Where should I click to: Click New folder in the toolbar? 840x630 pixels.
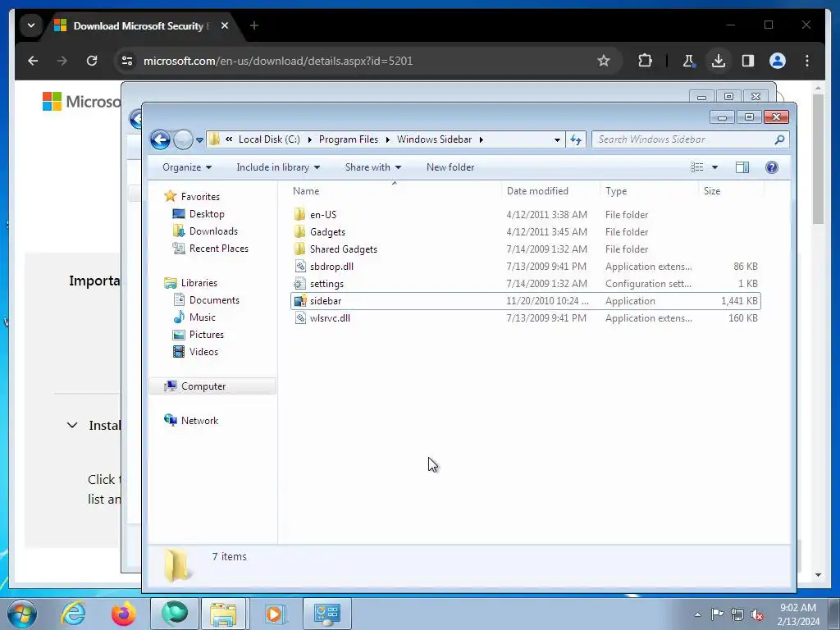coord(450,167)
